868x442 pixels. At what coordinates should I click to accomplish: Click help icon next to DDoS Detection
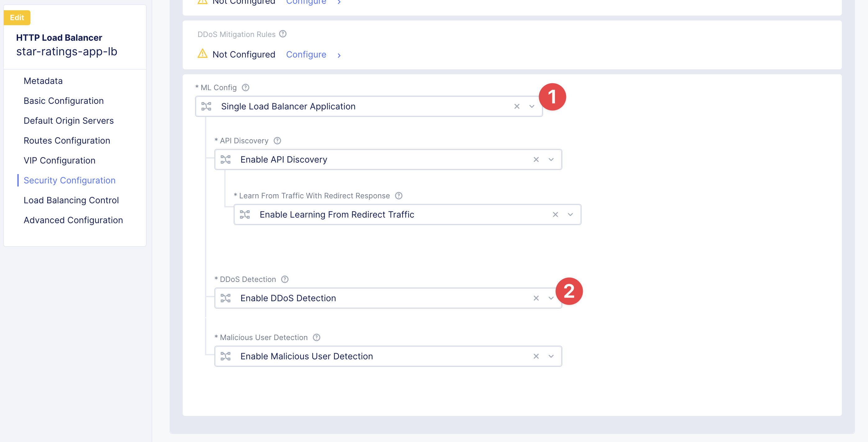point(285,279)
